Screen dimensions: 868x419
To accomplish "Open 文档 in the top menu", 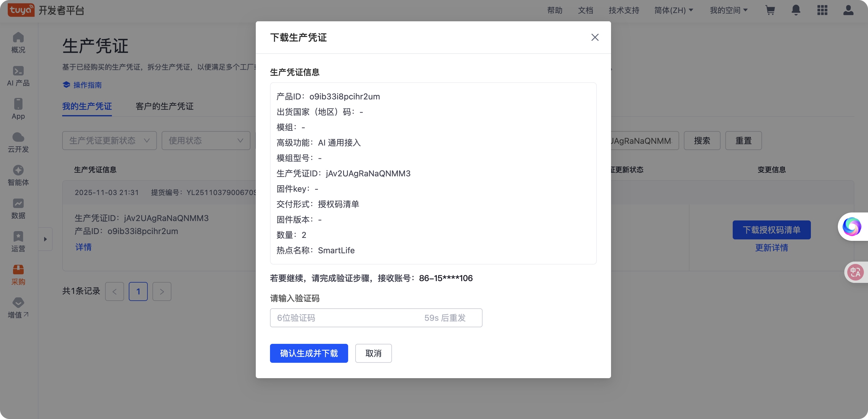I will coord(585,10).
